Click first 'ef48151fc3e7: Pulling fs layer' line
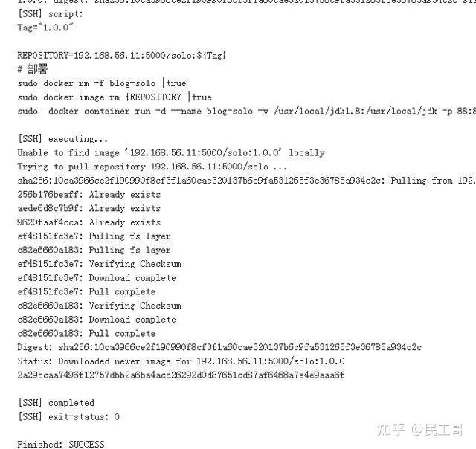This screenshot has width=476, height=449. click(94, 236)
